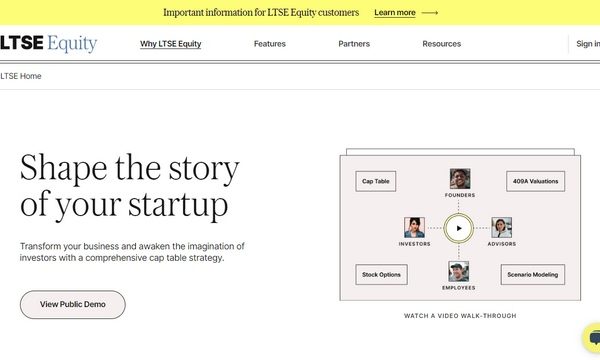Image resolution: width=600 pixels, height=360 pixels.
Task: Click the LTSE Equity logo
Action: click(49, 43)
